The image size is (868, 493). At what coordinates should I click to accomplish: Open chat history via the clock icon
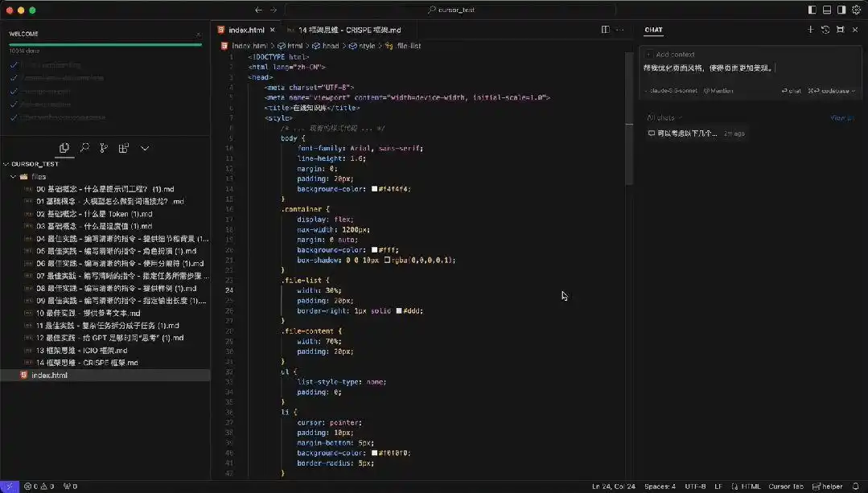tap(825, 30)
